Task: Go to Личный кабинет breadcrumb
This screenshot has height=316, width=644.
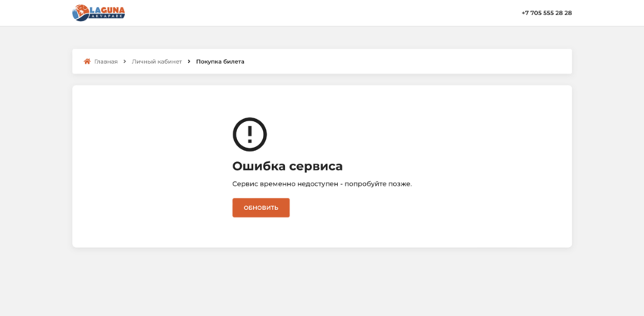Action: coord(157,61)
